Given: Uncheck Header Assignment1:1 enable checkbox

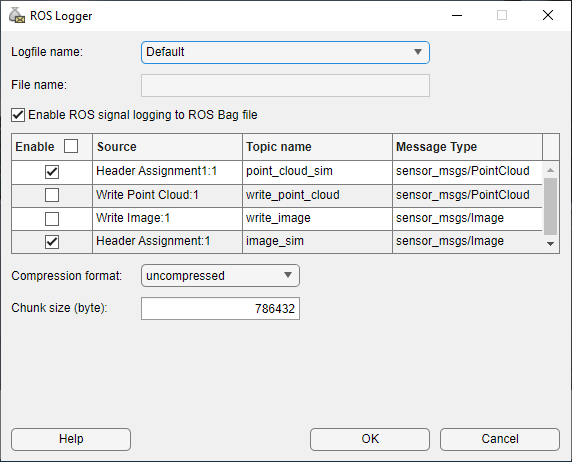Looking at the screenshot, I should pos(52,172).
